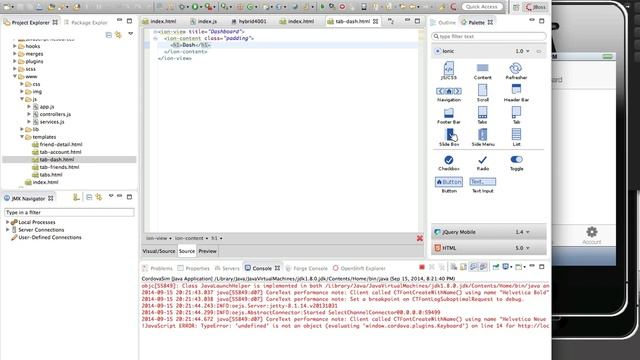Viewport: 640px width, 360px height.
Task: Expand the HTML palette section
Action: click(x=489, y=248)
